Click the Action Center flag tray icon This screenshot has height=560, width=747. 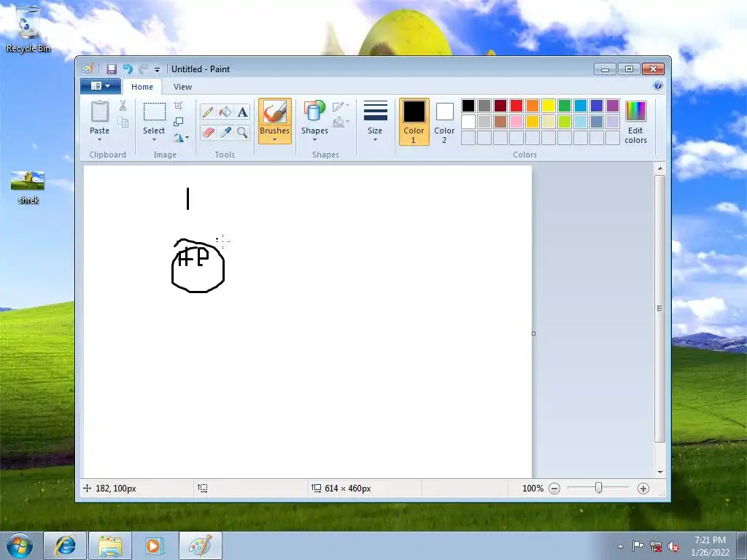tap(638, 546)
